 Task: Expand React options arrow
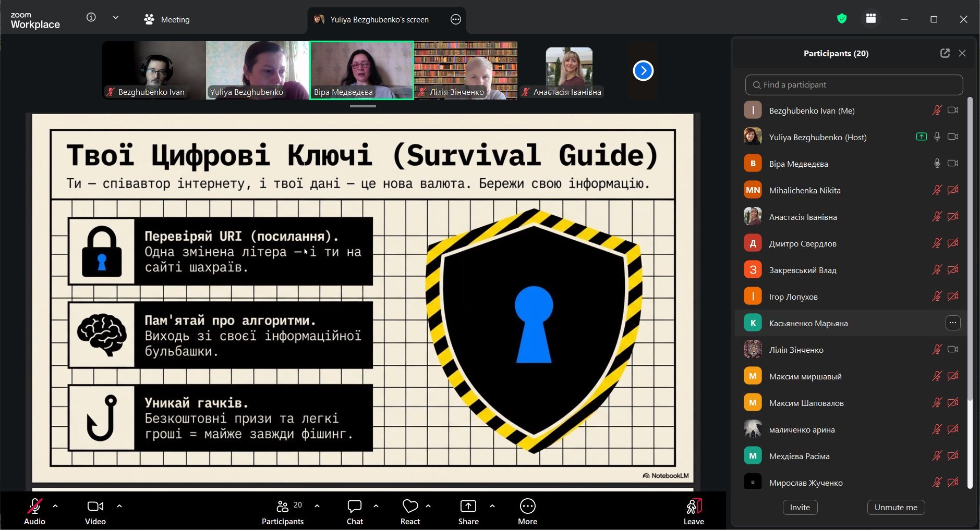428,506
